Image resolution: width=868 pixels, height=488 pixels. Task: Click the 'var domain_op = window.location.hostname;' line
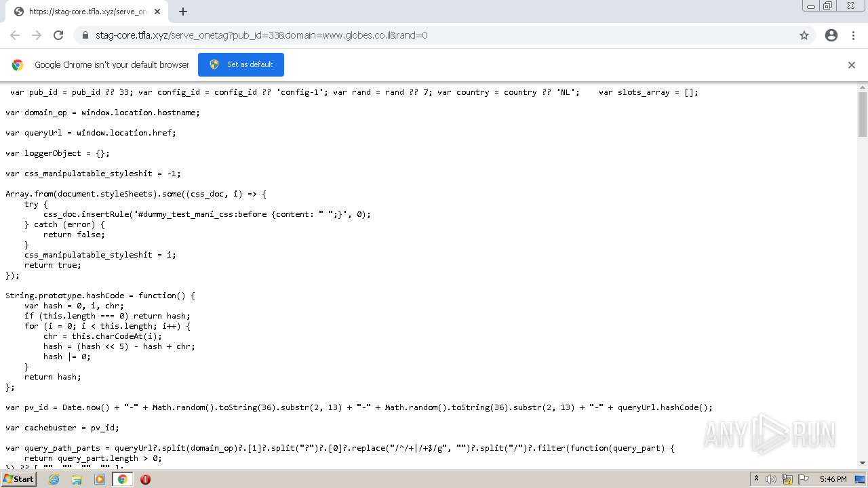[x=102, y=113]
